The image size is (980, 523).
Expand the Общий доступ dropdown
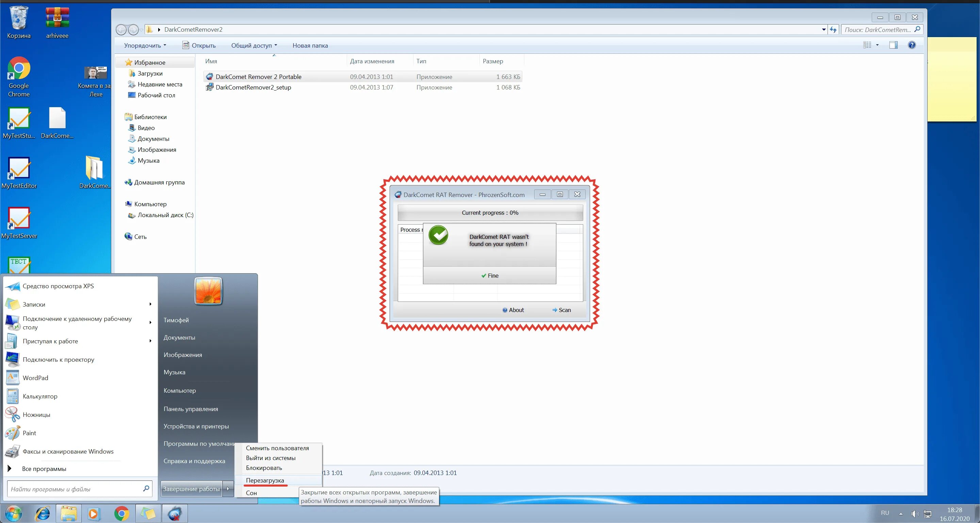coord(254,45)
